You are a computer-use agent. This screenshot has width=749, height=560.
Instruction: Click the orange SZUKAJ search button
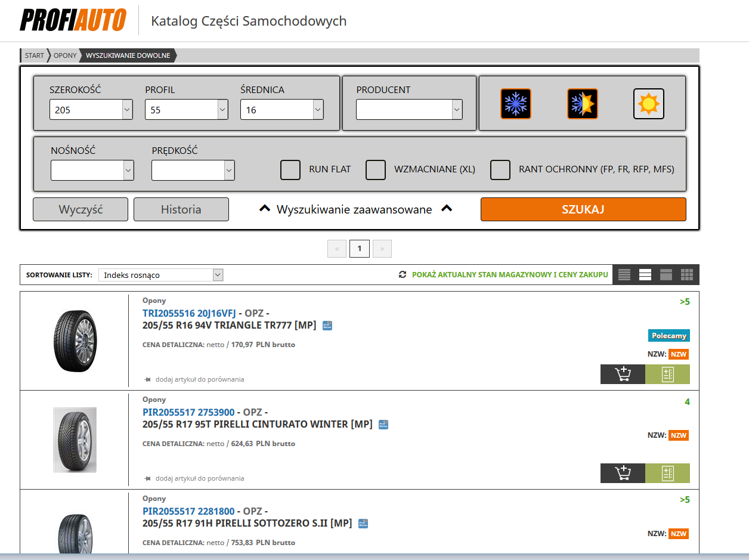point(583,209)
